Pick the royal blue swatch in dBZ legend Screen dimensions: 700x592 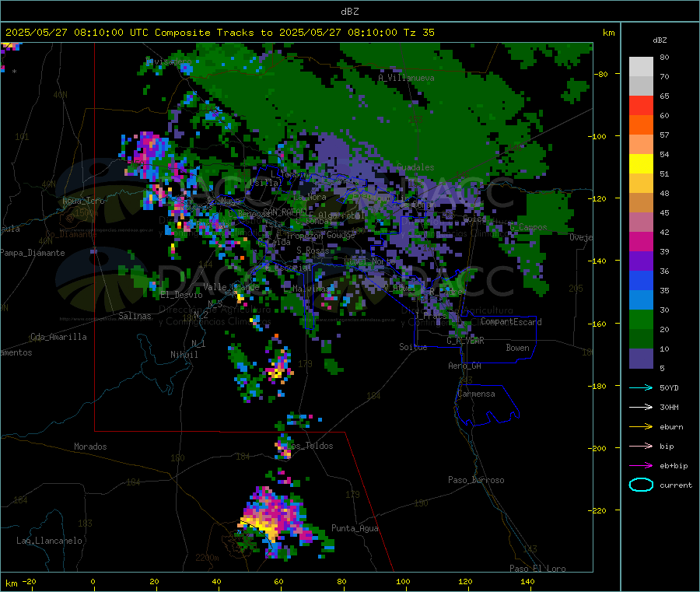coord(641,280)
